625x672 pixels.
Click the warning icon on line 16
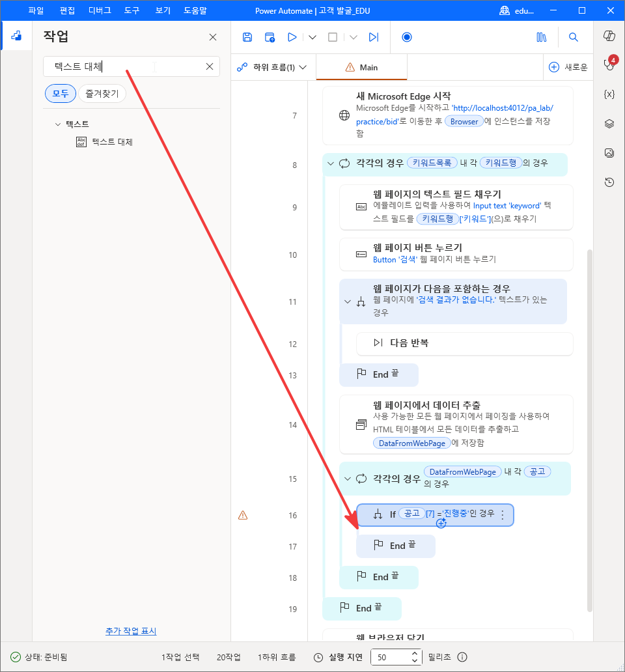pos(243,515)
